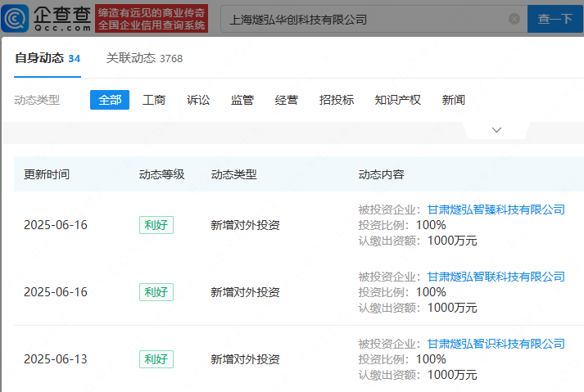
Task: Filter updates by 监管
Action: pyautogui.click(x=242, y=100)
